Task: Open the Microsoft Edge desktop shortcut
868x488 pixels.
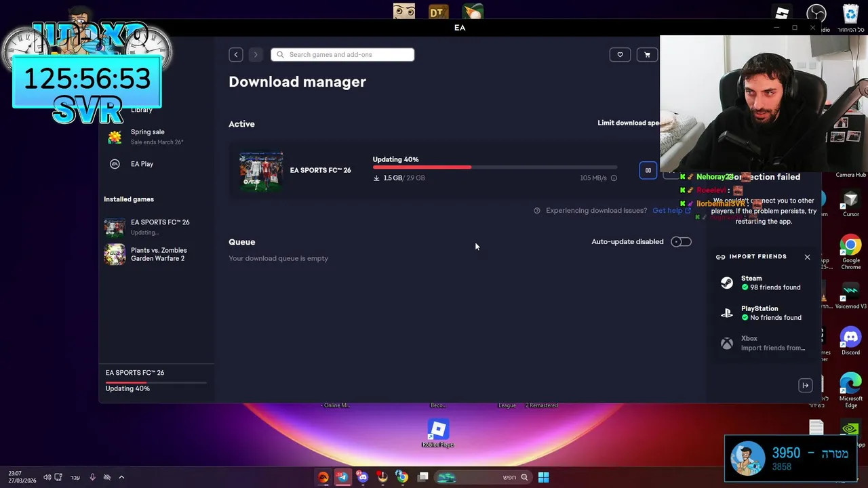Action: (x=850, y=390)
